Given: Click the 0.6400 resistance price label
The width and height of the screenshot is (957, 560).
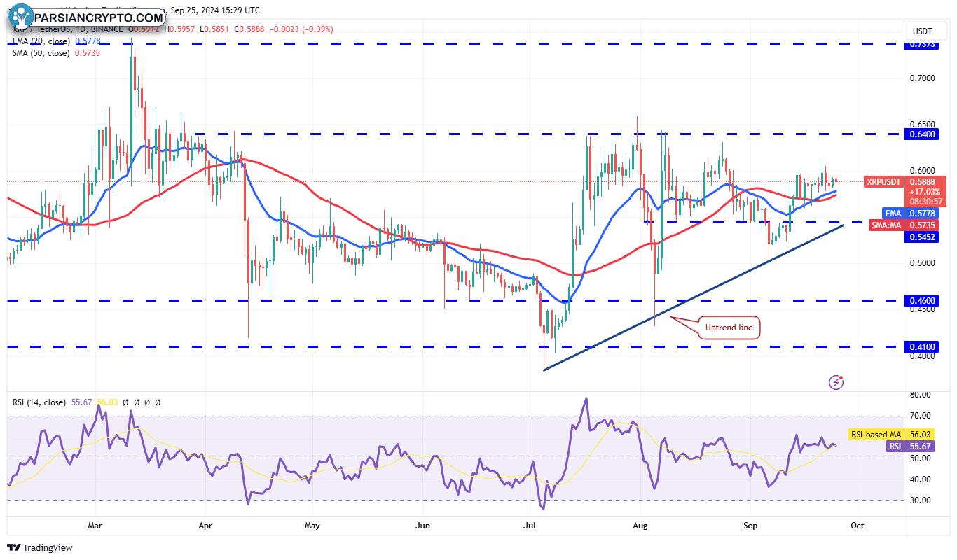Looking at the screenshot, I should [922, 134].
